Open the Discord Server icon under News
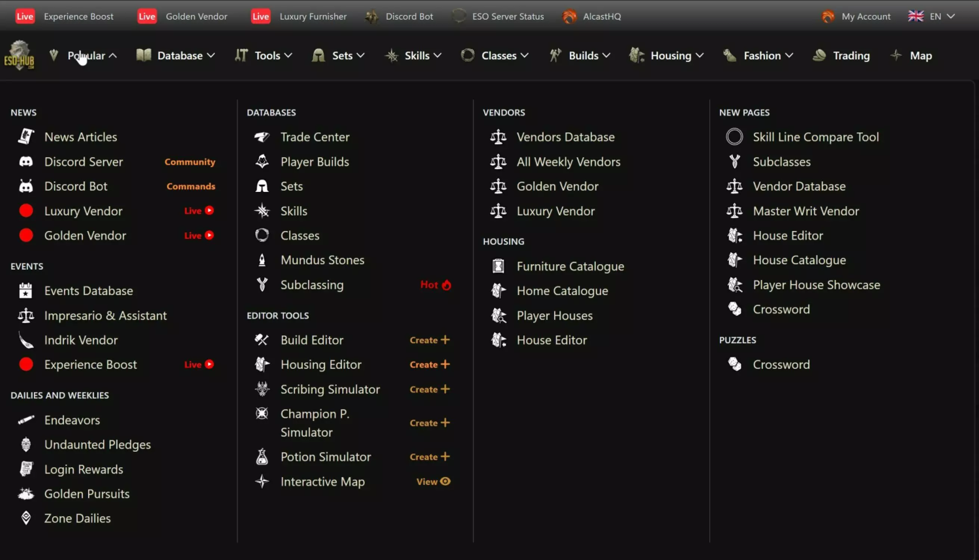Screen dimensions: 979x560 (26, 162)
